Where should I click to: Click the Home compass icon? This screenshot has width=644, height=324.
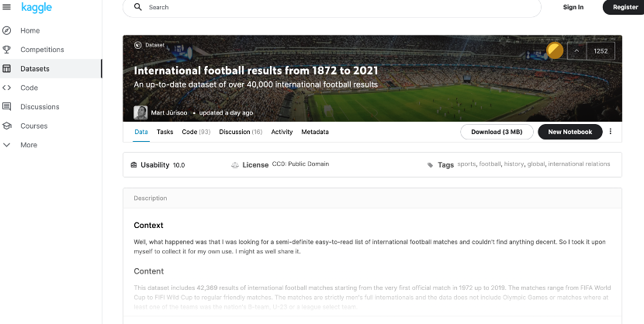(x=7, y=30)
